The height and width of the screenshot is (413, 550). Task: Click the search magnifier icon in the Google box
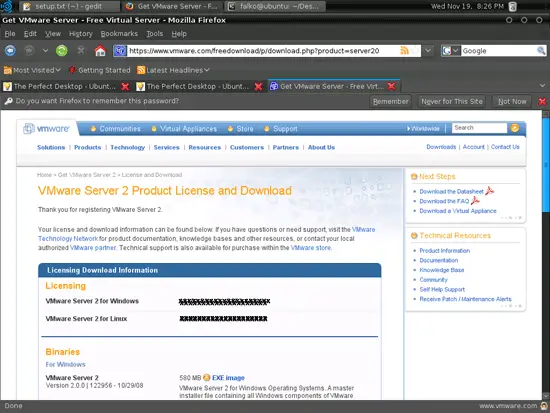pos(541,51)
